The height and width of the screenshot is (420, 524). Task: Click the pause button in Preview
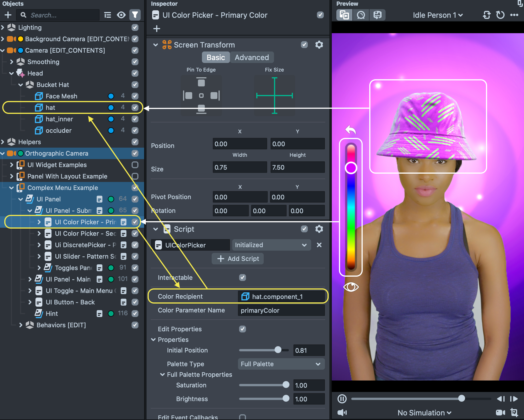(342, 399)
